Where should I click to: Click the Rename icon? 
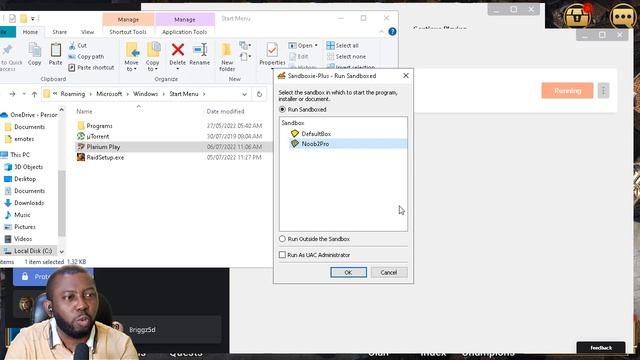[200, 50]
